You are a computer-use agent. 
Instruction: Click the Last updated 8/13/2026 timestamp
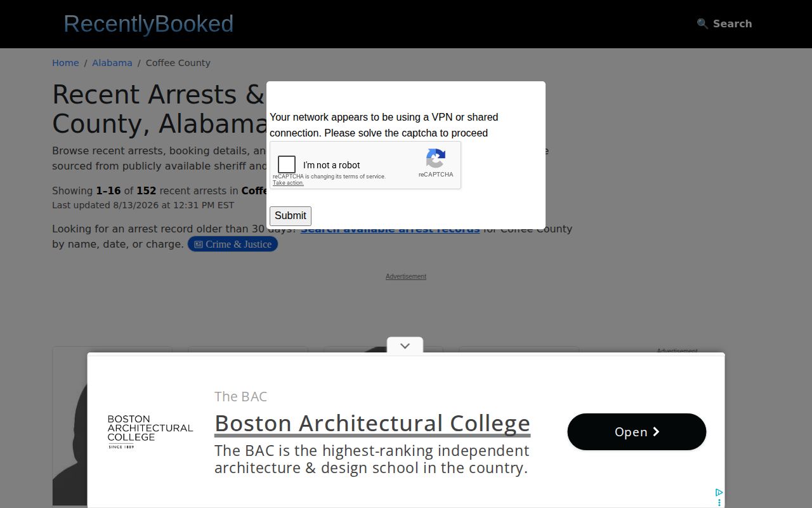click(x=143, y=205)
